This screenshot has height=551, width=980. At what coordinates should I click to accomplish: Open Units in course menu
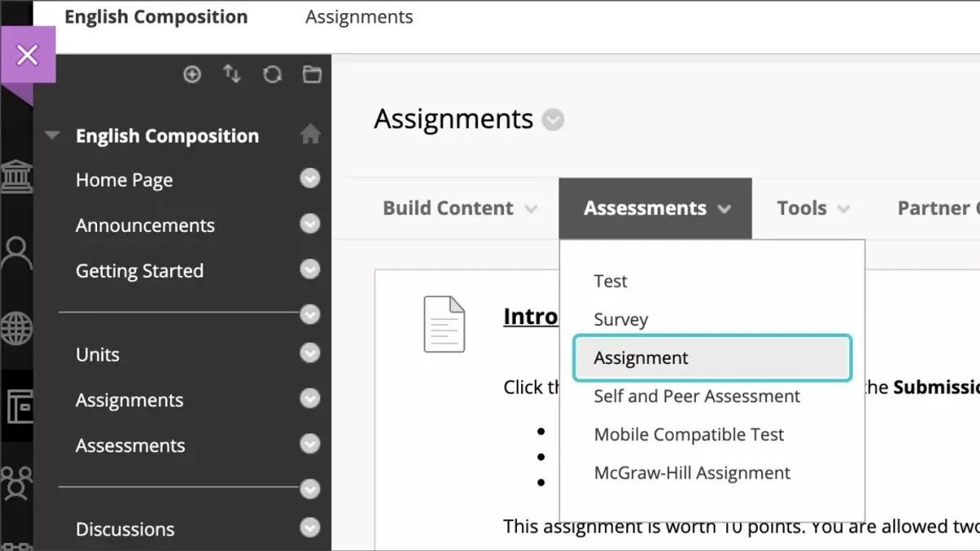click(x=97, y=354)
